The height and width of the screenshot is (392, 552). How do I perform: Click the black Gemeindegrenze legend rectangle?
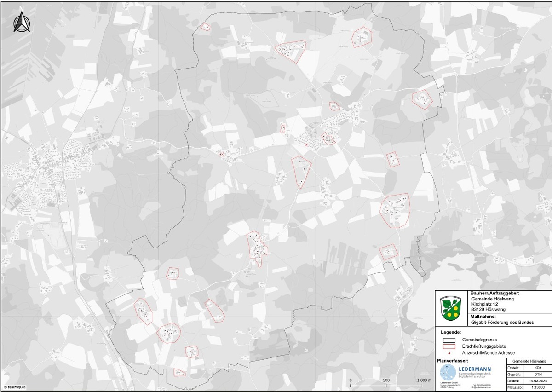[x=449, y=340]
